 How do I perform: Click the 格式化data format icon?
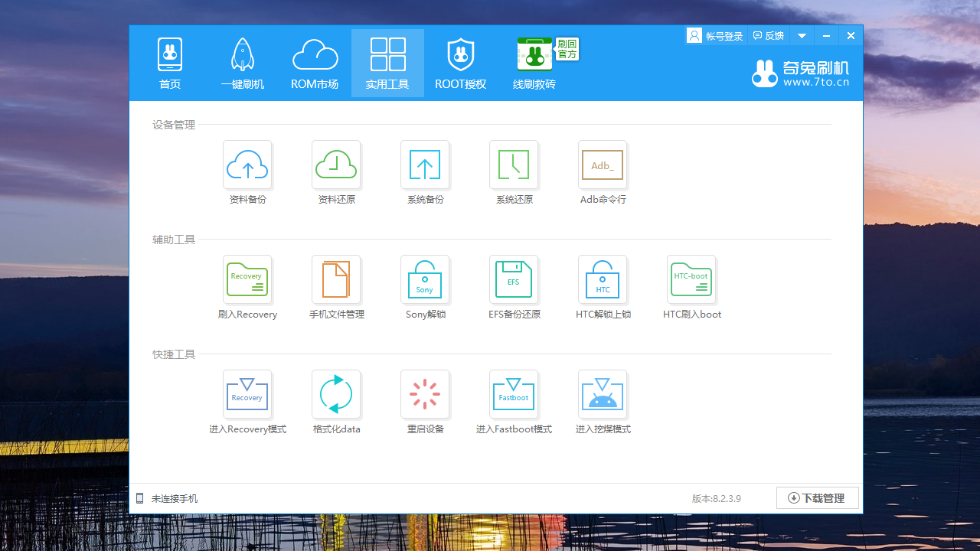336,395
